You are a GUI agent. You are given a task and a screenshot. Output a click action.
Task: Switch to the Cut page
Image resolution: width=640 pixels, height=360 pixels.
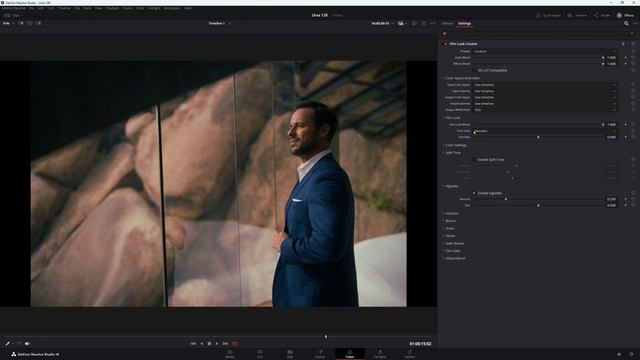click(x=260, y=353)
